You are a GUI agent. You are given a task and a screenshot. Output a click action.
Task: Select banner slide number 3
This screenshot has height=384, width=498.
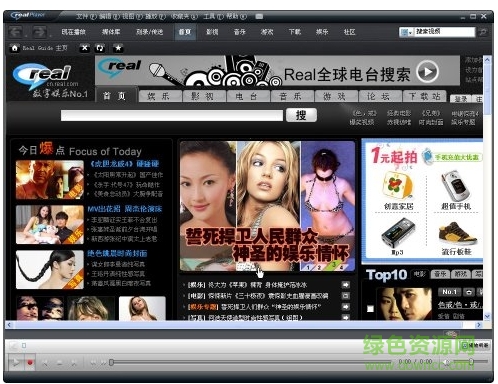click(333, 265)
